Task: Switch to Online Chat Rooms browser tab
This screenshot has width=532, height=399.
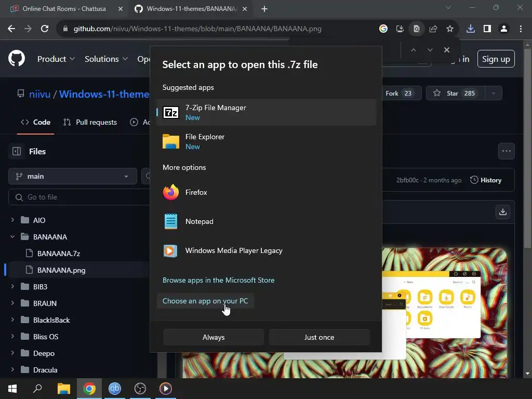Action: point(64,9)
